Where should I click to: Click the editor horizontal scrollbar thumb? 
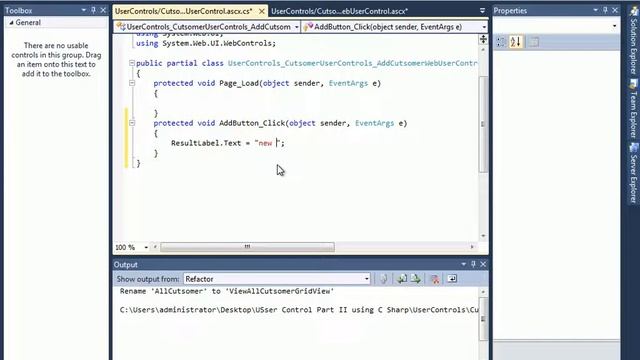click(x=247, y=247)
